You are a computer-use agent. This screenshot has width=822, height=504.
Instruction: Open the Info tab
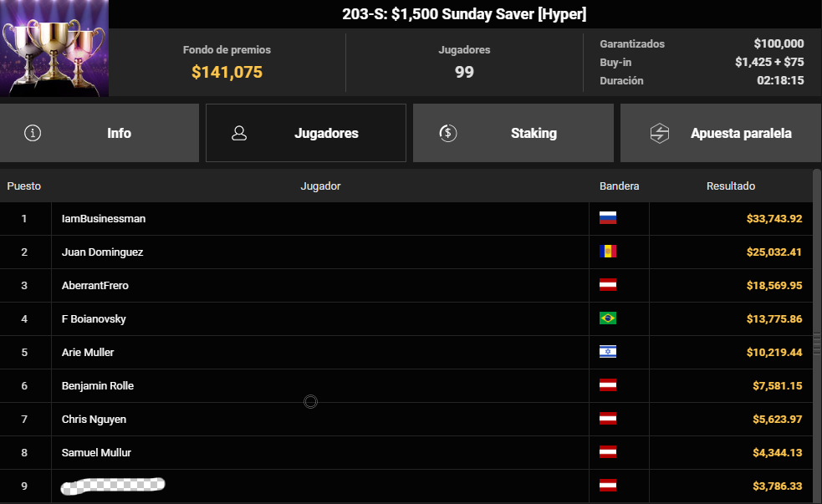coord(100,133)
